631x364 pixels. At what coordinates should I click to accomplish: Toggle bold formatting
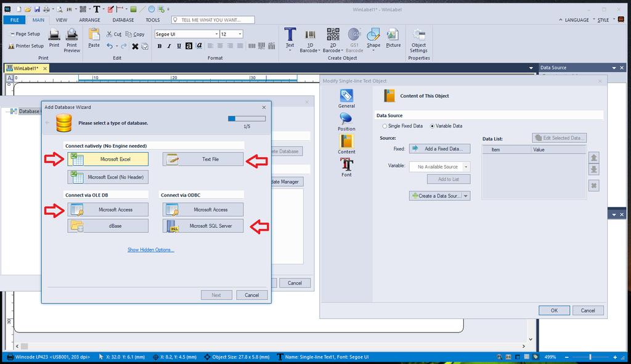pos(160,46)
